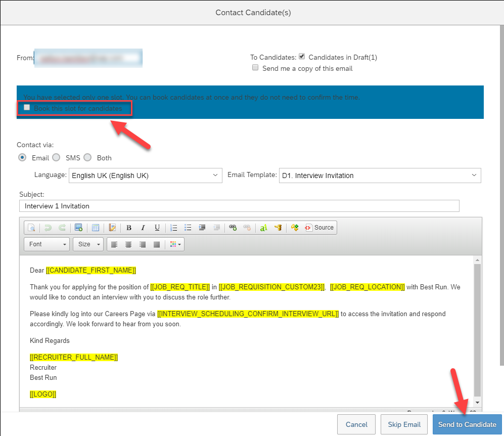
Task: Open the Language dropdown
Action: (145, 176)
